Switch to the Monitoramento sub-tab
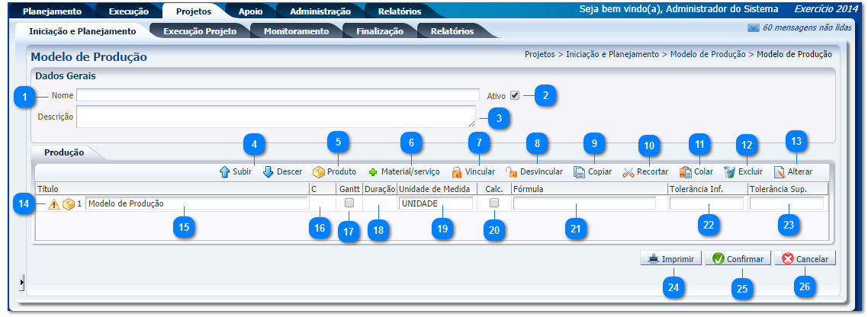This screenshot has width=868, height=317. (296, 31)
